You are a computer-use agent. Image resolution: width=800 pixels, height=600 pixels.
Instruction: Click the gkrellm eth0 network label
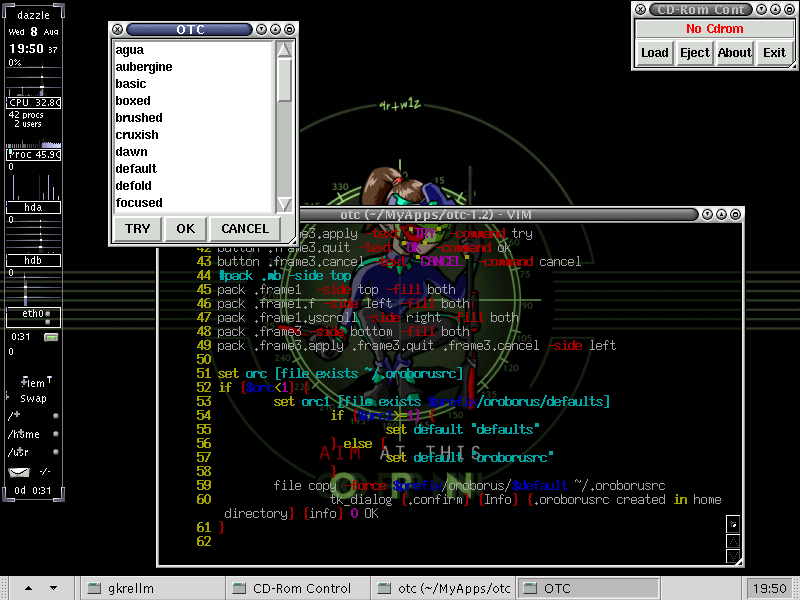pyautogui.click(x=34, y=316)
